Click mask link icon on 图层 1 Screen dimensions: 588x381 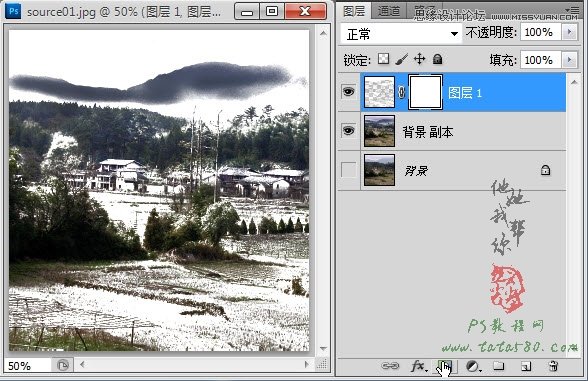coord(402,92)
